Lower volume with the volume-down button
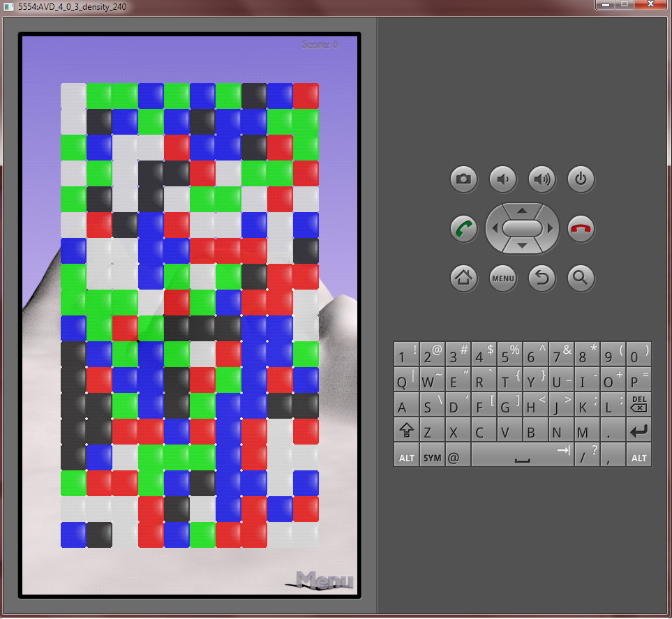Screen dimensions: 672x619 [502, 179]
